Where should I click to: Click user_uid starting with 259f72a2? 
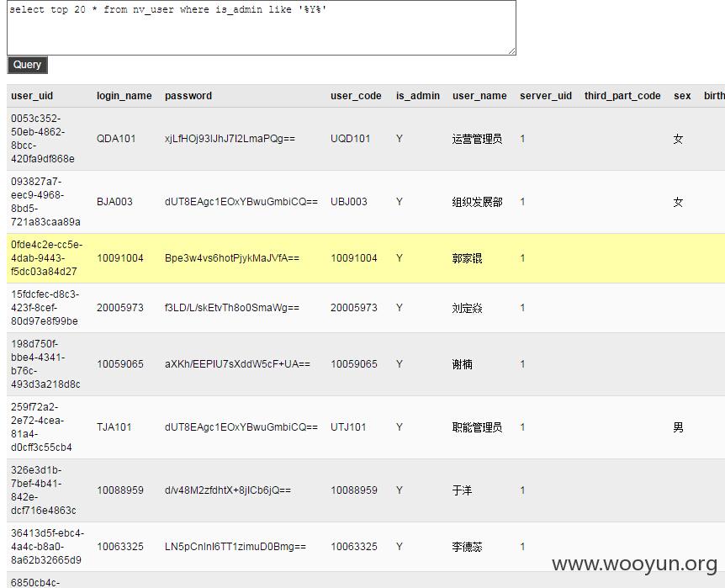point(41,427)
